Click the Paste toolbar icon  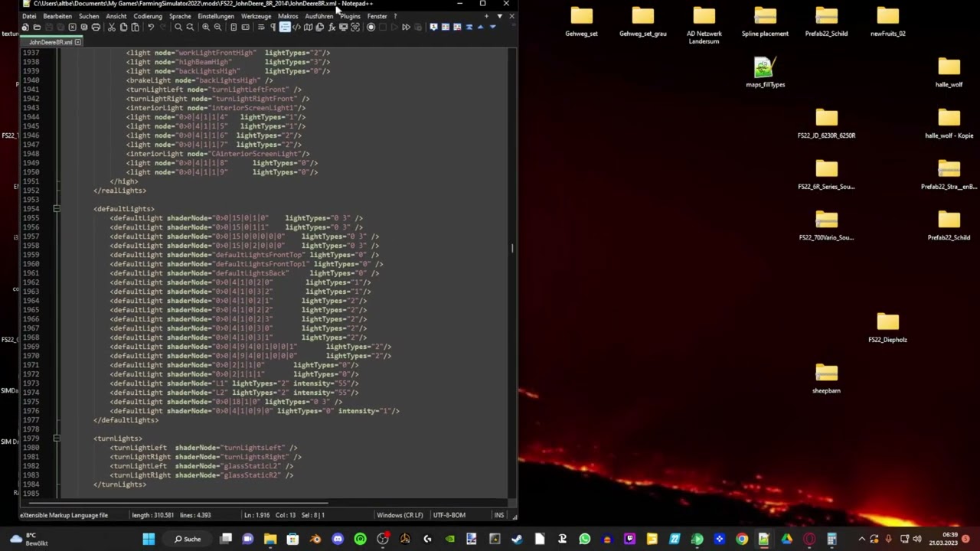coord(135,28)
